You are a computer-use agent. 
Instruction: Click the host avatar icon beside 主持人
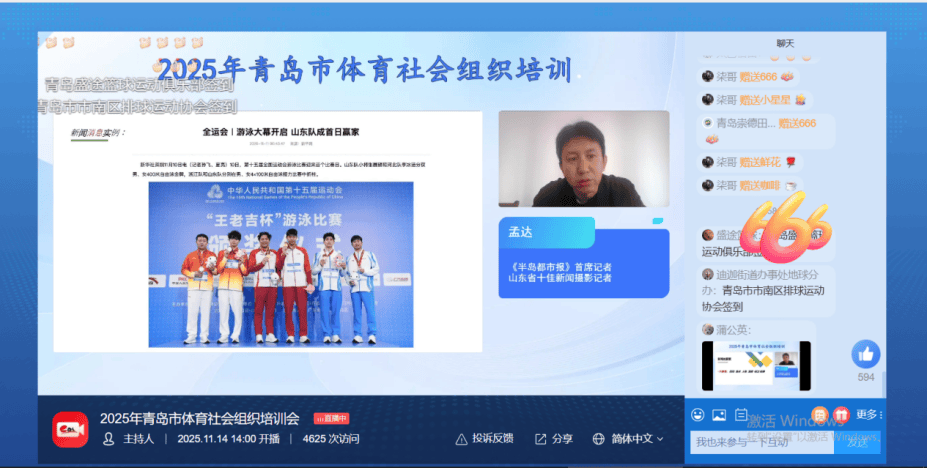click(x=109, y=439)
